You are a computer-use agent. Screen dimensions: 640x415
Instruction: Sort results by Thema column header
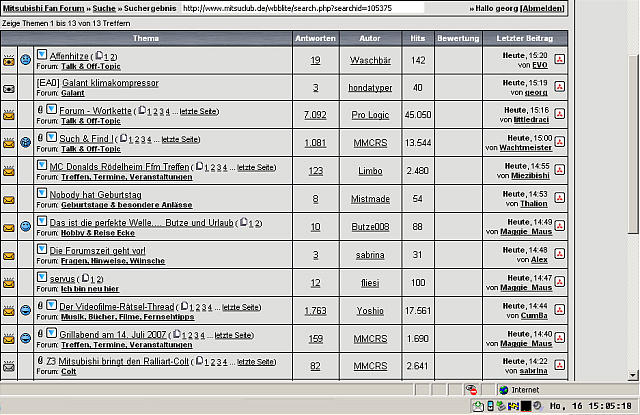pyautogui.click(x=145, y=37)
